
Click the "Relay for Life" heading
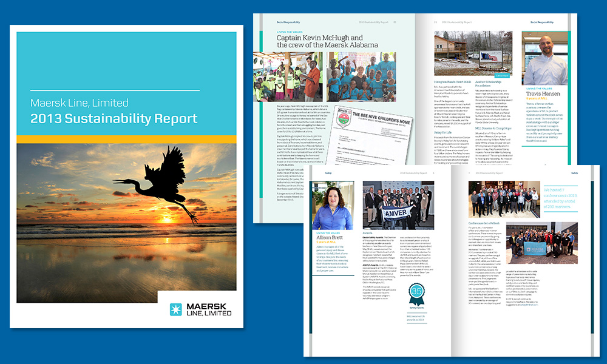click(x=443, y=132)
